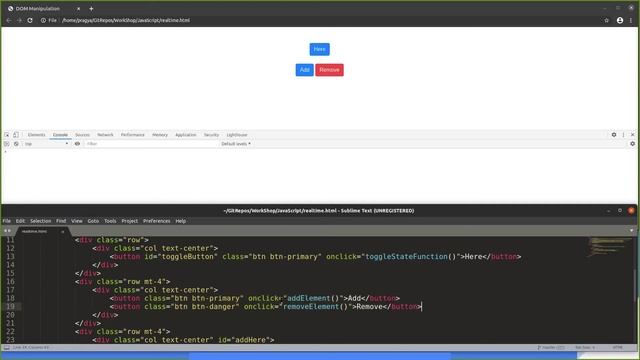This screenshot has width=640, height=360.
Task: Open the top context dropdown in console
Action: pos(46,144)
